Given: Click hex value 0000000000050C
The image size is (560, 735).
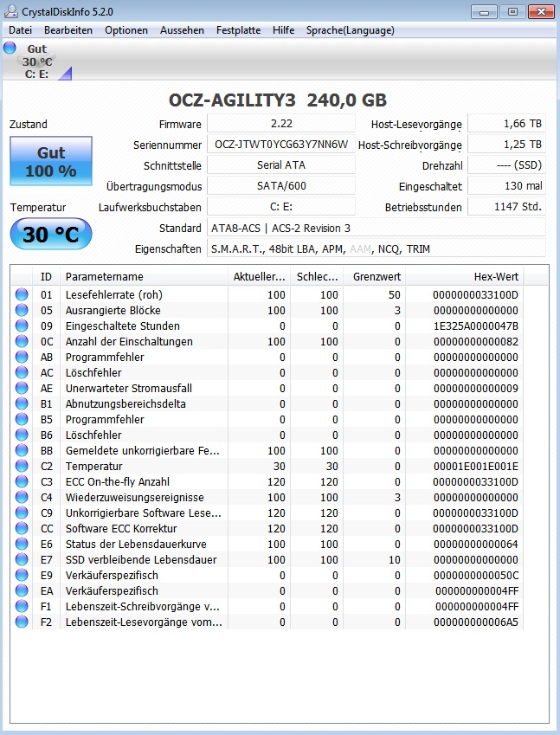Looking at the screenshot, I should click(476, 575).
